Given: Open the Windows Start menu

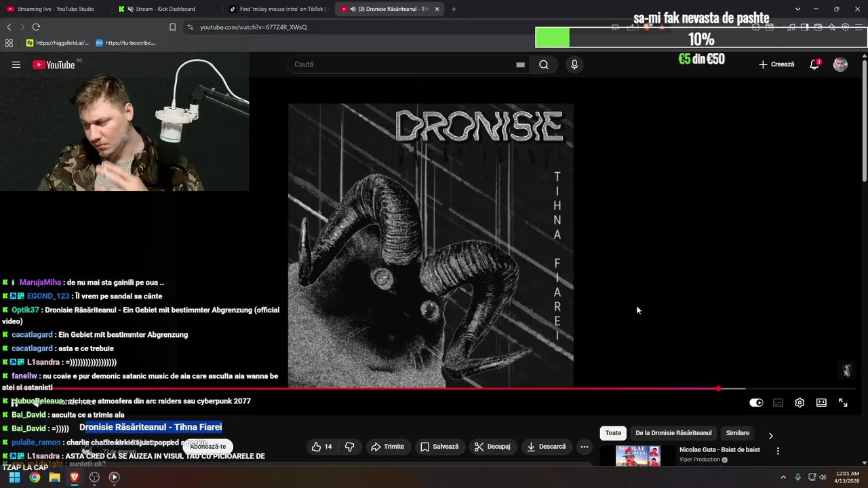Looking at the screenshot, I should tap(14, 477).
